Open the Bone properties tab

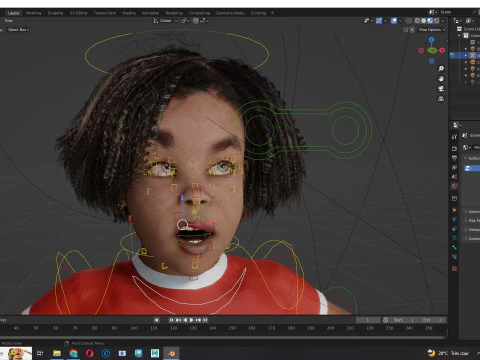pos(454,247)
